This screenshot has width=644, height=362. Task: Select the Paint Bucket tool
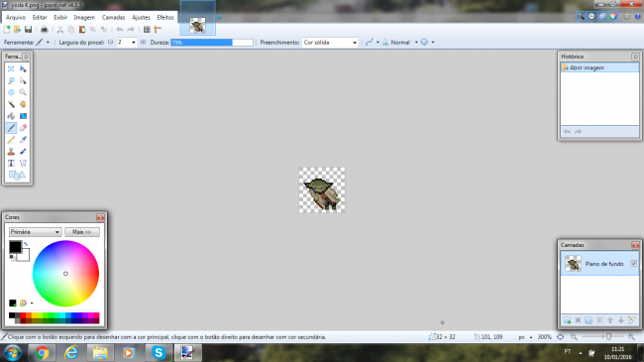pos(11,116)
